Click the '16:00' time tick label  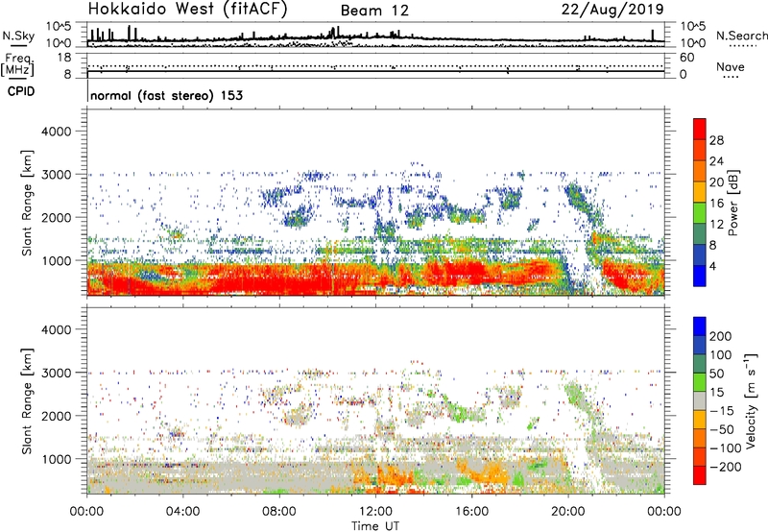[x=471, y=512]
